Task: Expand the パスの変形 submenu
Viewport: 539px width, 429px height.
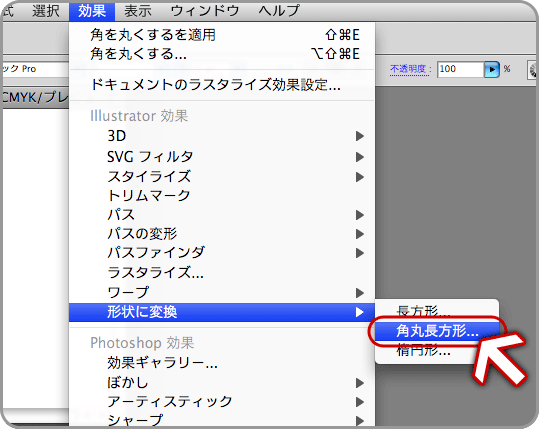Action: coord(222,234)
